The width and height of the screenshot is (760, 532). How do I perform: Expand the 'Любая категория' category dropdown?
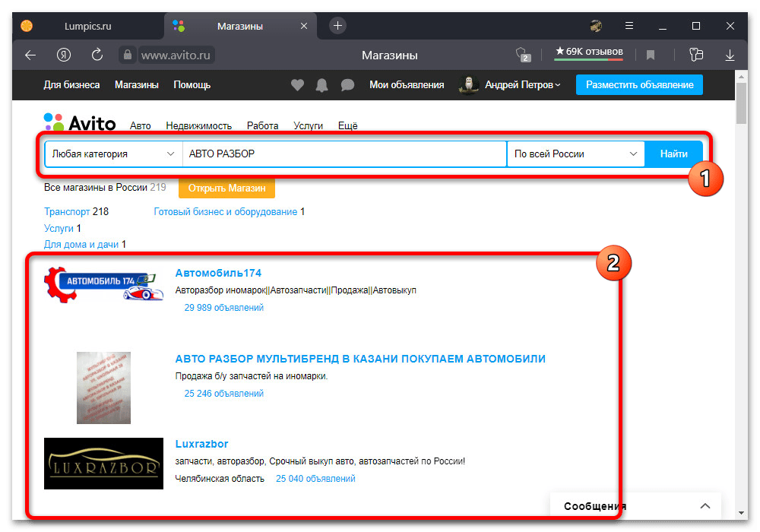[113, 154]
